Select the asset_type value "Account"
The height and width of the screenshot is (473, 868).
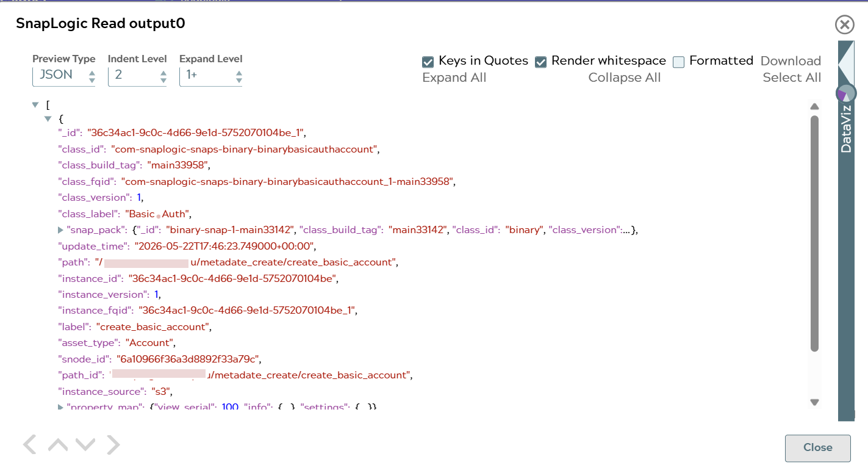click(150, 343)
